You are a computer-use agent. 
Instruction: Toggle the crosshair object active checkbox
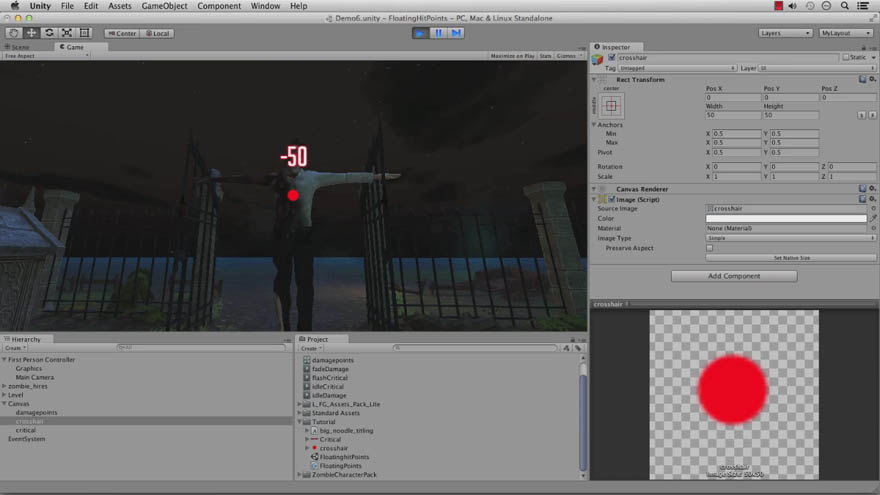click(x=612, y=58)
